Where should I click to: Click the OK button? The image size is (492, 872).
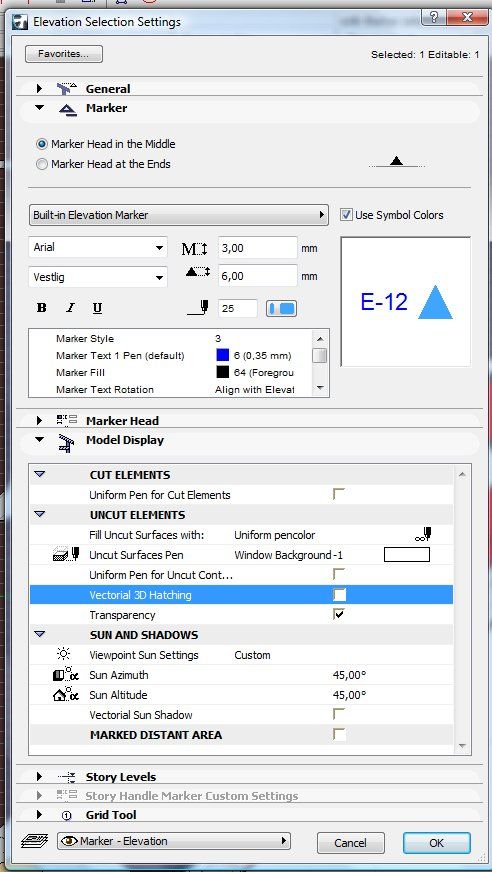pos(436,843)
